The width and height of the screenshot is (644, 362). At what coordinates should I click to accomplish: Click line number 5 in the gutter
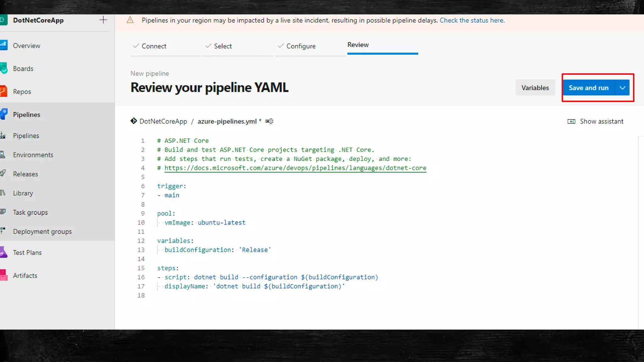point(143,177)
